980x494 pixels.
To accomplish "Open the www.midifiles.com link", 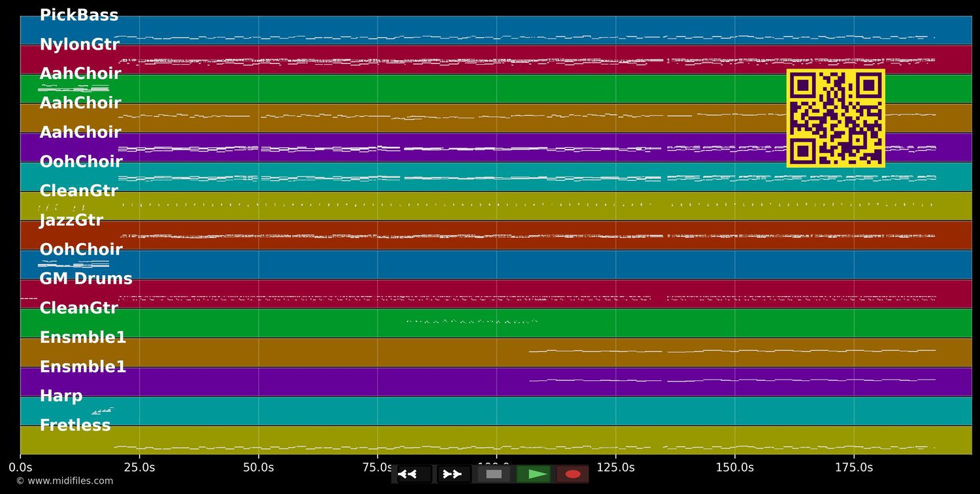I will tap(64, 481).
